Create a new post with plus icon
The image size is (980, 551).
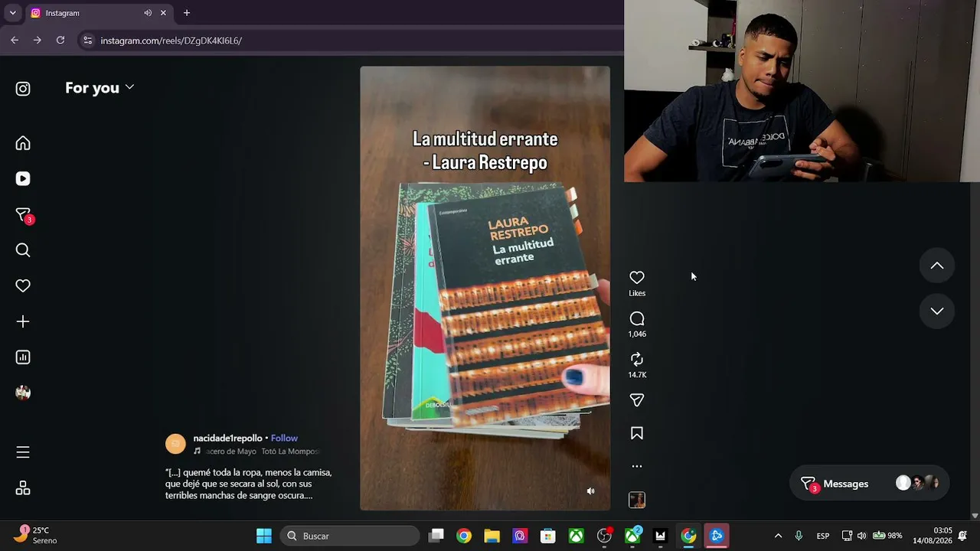[23, 321]
